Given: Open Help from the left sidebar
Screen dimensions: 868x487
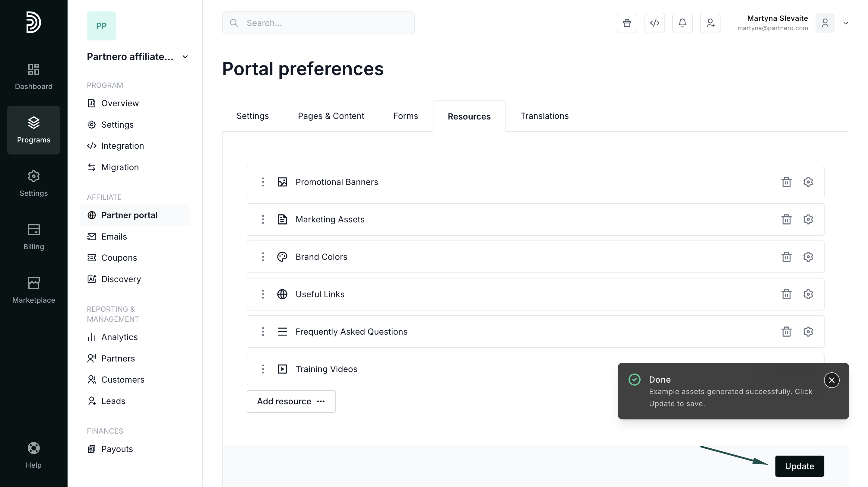Looking at the screenshot, I should pyautogui.click(x=33, y=455).
